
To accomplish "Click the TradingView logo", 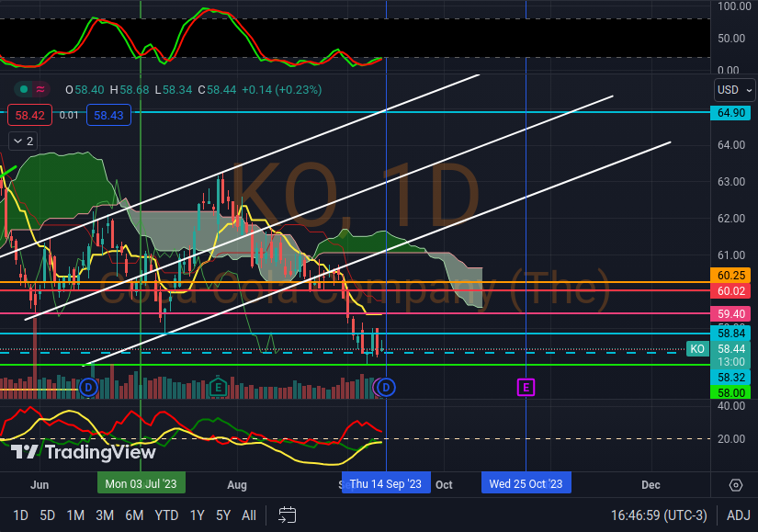I will click(x=83, y=452).
